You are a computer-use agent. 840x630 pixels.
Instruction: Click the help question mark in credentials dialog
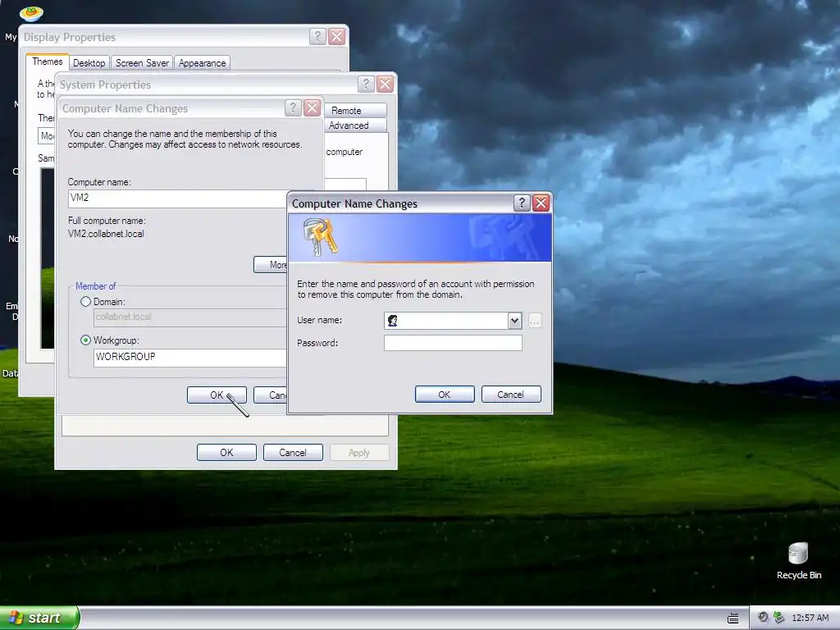click(521, 203)
